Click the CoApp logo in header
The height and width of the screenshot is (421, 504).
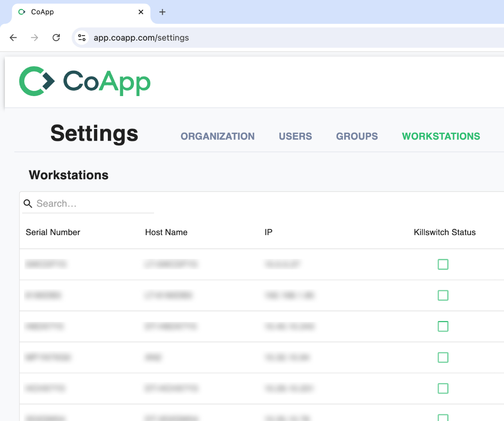(85, 81)
